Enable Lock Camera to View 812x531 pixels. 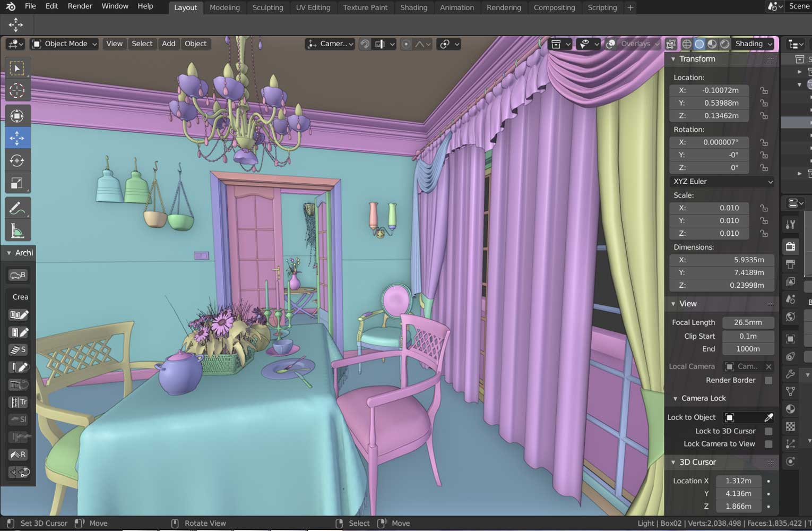click(x=768, y=444)
